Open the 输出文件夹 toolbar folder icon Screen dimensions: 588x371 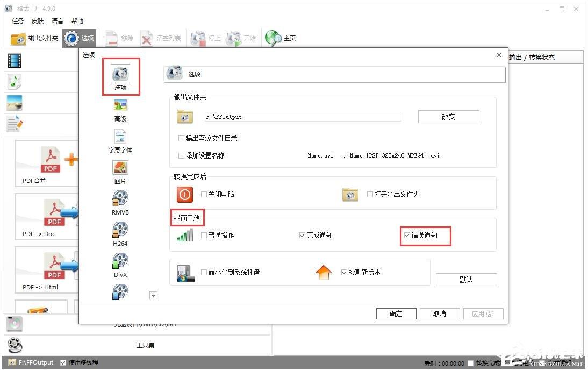click(x=18, y=38)
